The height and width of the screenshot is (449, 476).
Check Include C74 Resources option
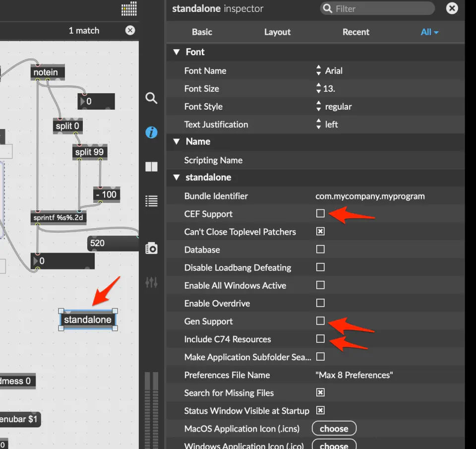320,339
